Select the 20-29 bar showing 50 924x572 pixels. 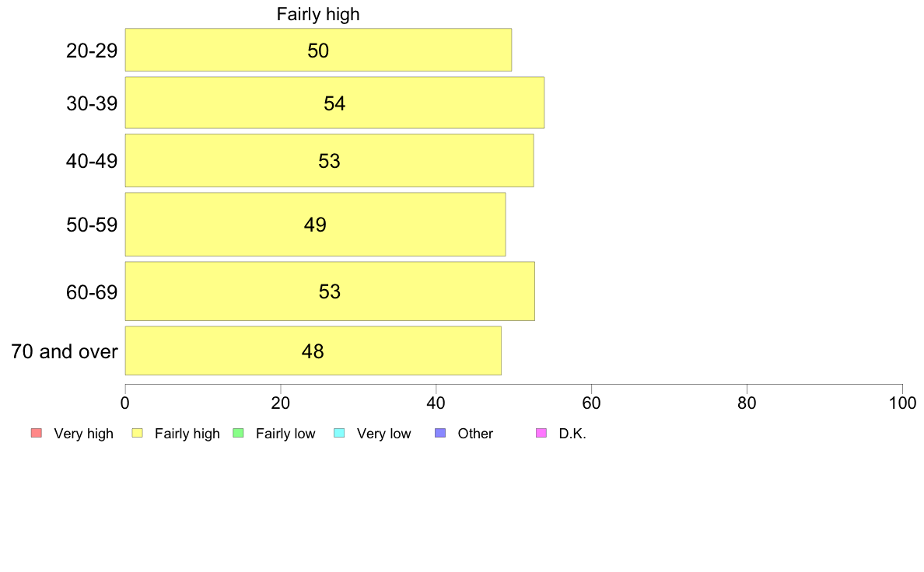(x=318, y=50)
